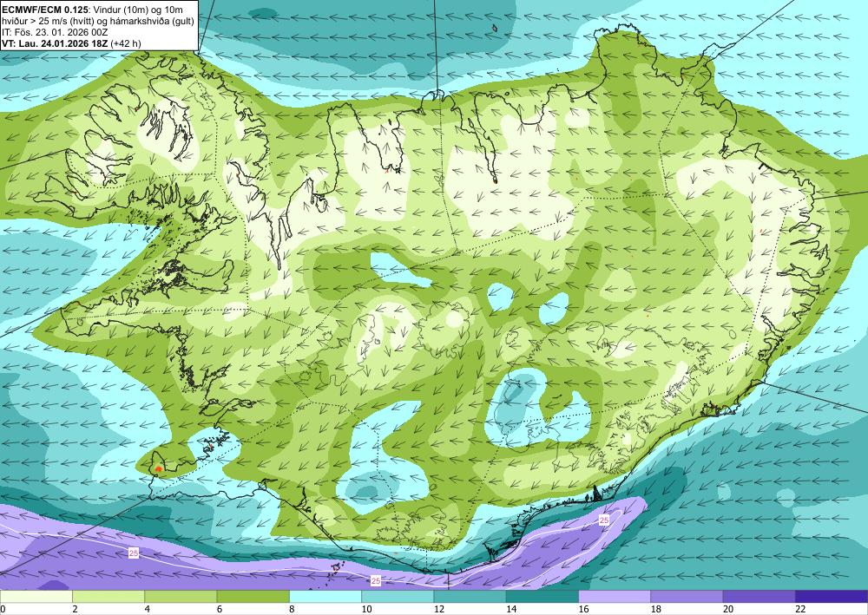Click the '25' contour label near the Vestmannaeyjar islands
The height and width of the screenshot is (615, 868).
[x=376, y=580]
